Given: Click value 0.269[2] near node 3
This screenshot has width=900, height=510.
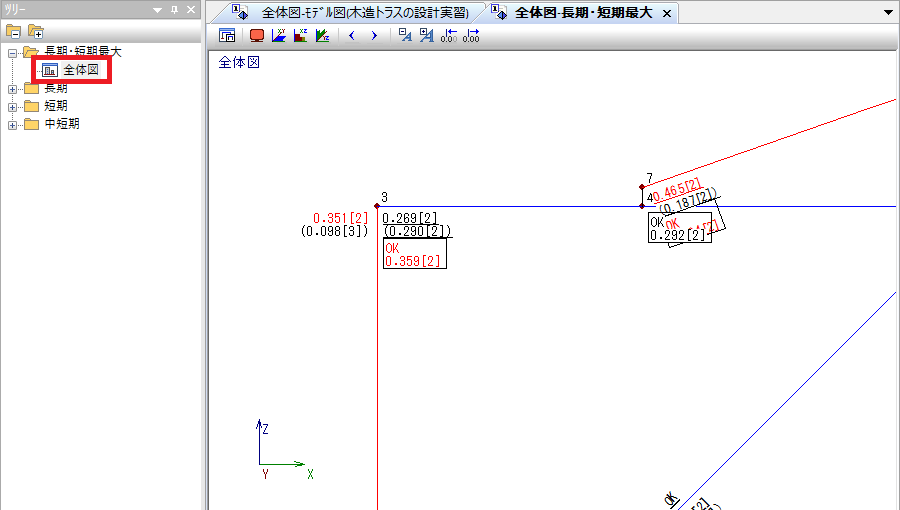Looking at the screenshot, I should (410, 218).
